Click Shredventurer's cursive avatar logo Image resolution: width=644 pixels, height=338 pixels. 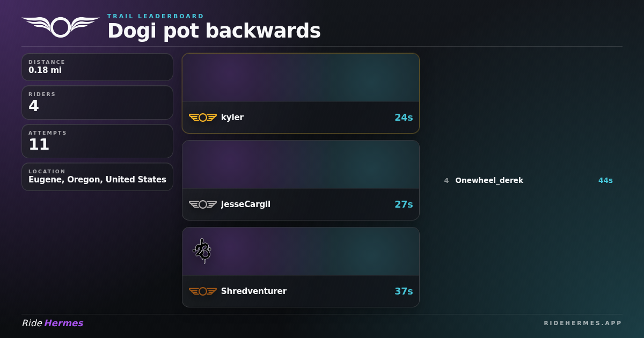[x=202, y=251]
